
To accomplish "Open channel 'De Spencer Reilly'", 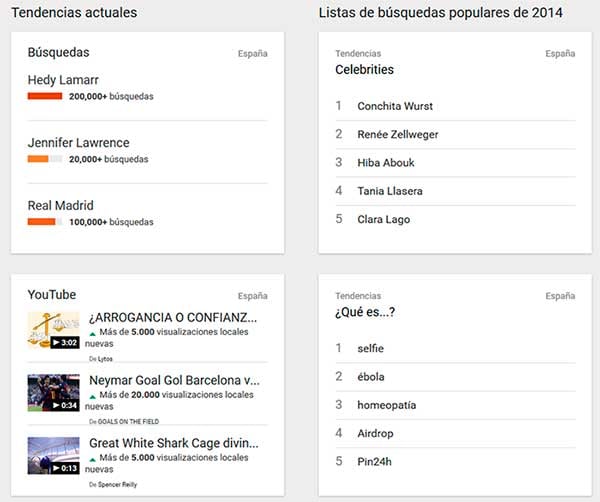I will (x=113, y=484).
